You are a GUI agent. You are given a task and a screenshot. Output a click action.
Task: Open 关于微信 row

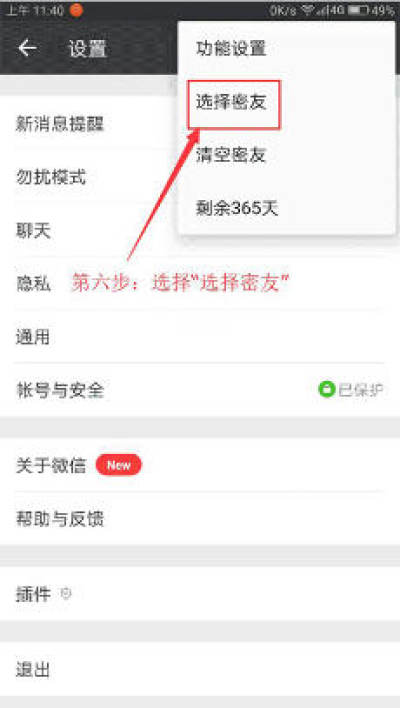200,466
